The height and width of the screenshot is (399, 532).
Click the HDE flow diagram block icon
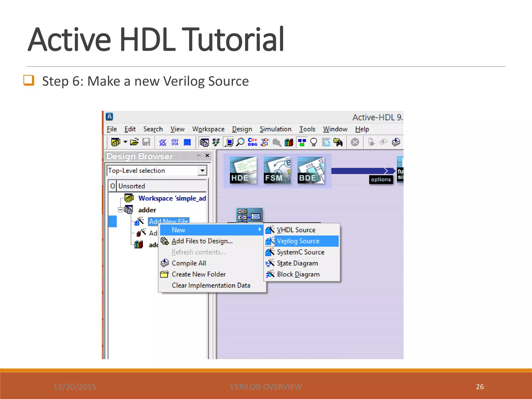(249, 215)
